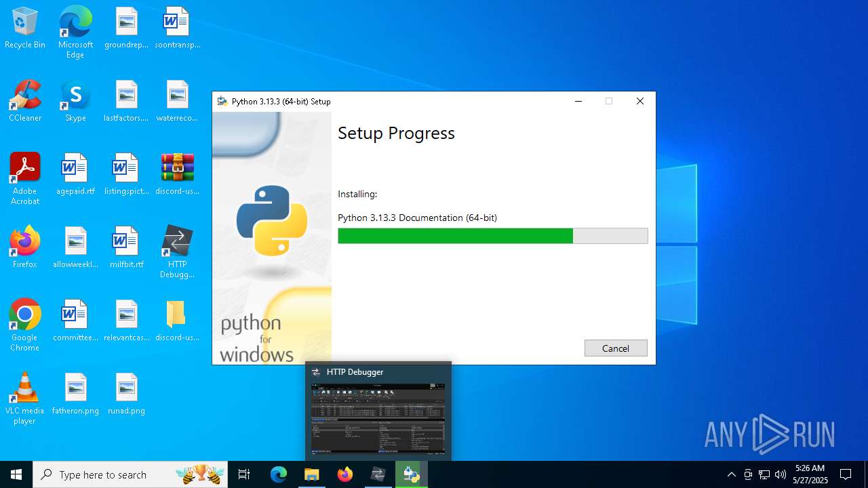Open File Explorer from the taskbar

312,474
